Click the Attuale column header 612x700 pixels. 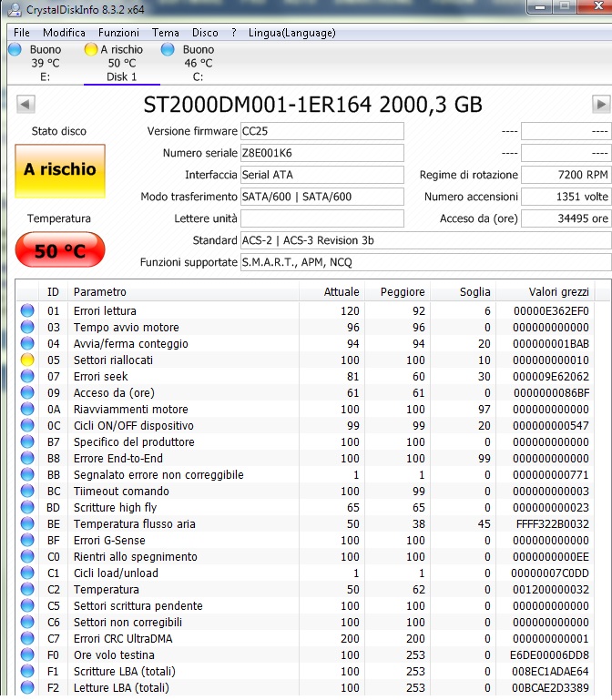(x=331, y=292)
